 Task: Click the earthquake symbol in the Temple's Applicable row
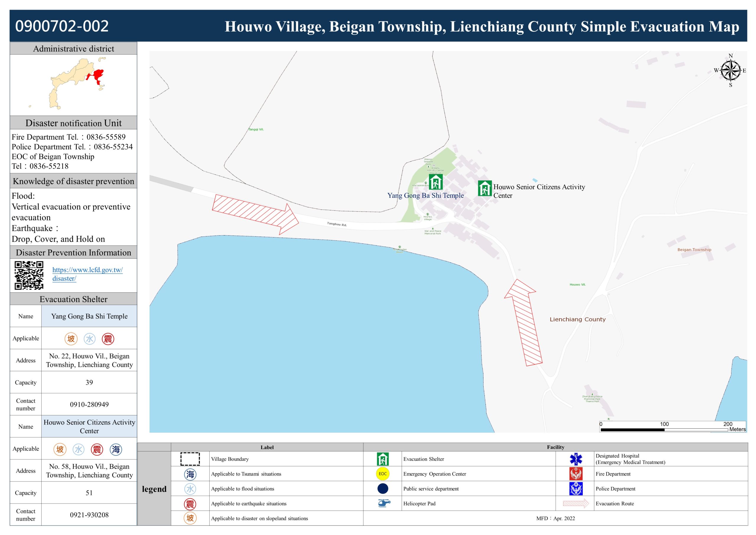click(x=108, y=339)
